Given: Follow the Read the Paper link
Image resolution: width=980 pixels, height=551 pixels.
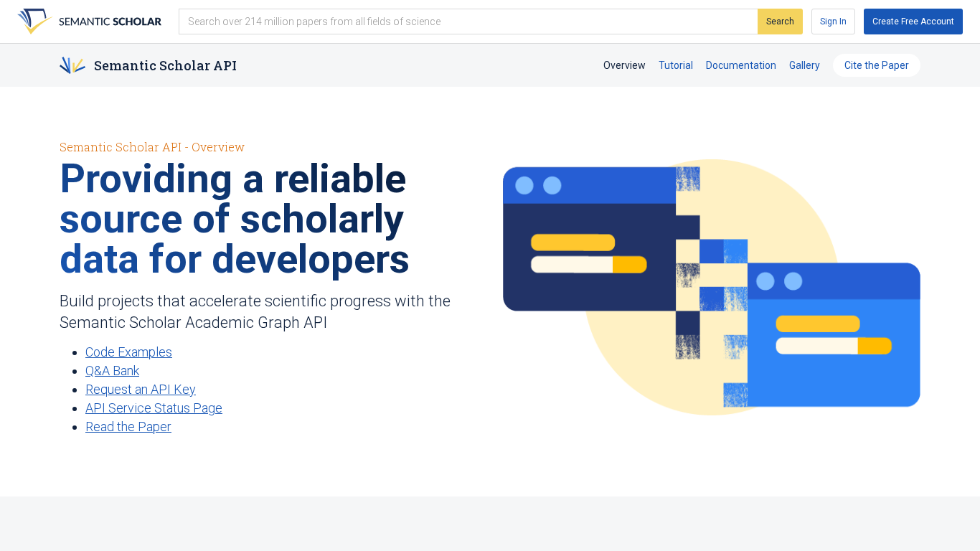Looking at the screenshot, I should click(128, 427).
